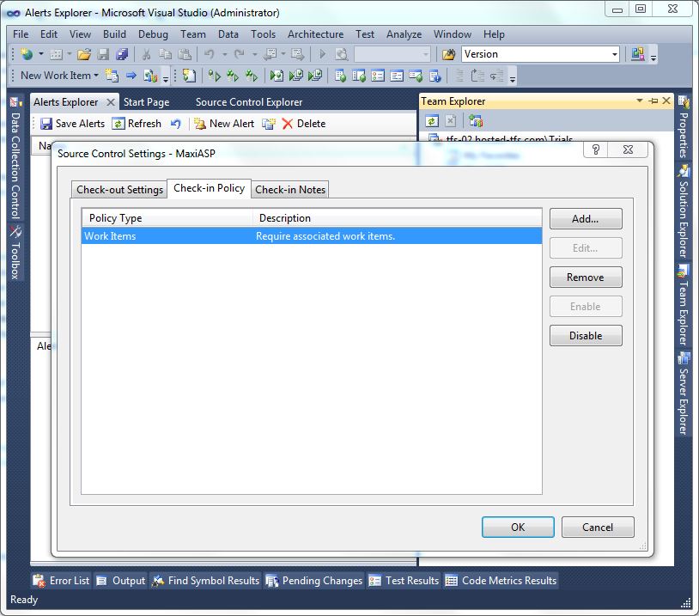The height and width of the screenshot is (616, 699).
Task: Click Delete in Alerts Explorer toolbar
Action: pyautogui.click(x=304, y=124)
